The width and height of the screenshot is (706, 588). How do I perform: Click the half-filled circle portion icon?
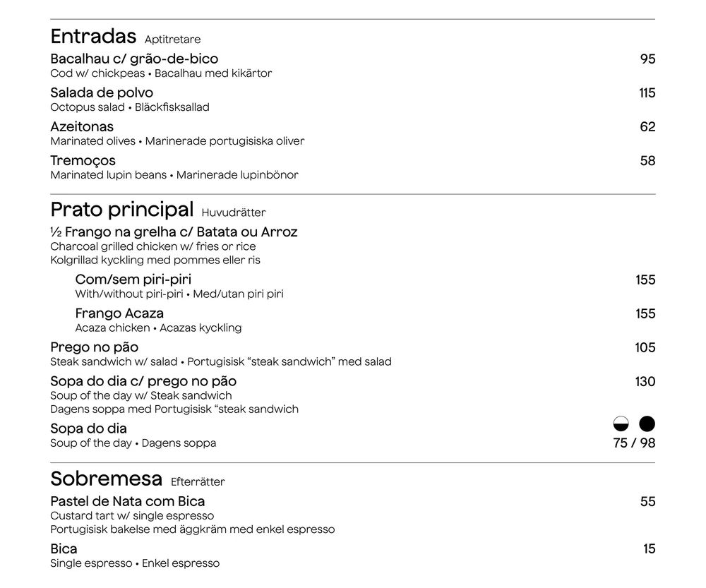[x=621, y=424]
